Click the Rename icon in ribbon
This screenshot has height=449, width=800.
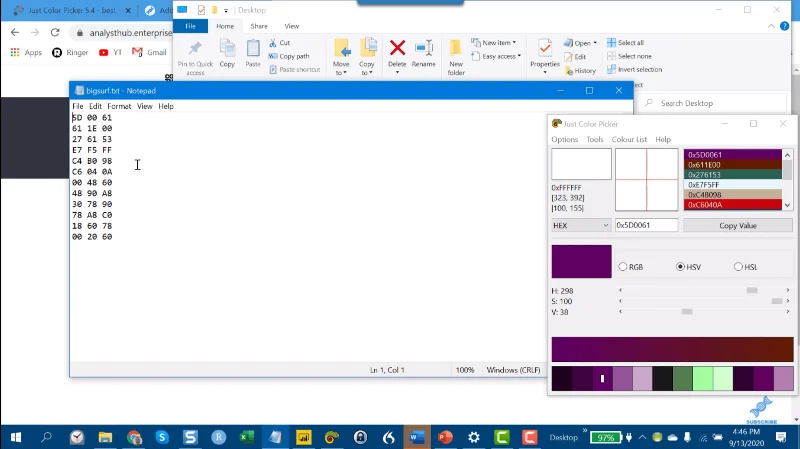tap(423, 48)
